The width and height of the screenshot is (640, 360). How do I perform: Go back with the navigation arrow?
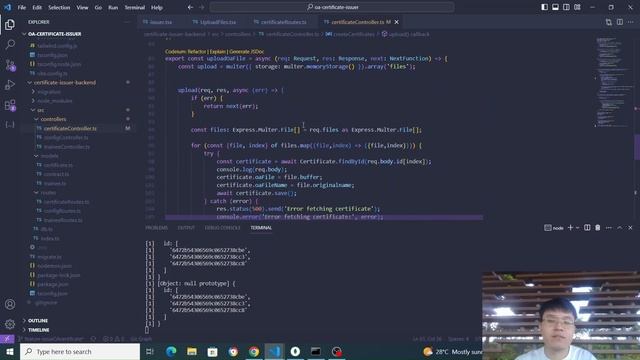(x=190, y=7)
